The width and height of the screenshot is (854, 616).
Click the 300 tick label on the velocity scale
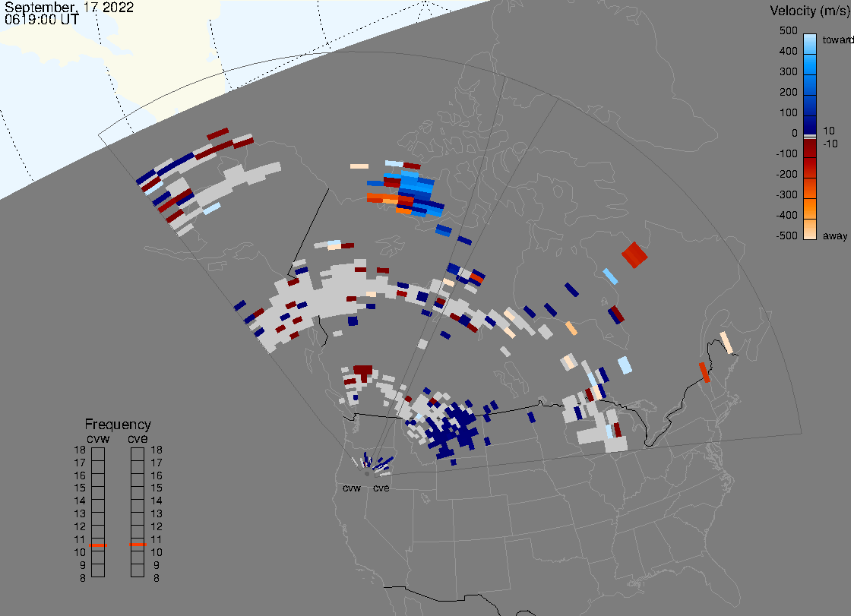pyautogui.click(x=788, y=72)
